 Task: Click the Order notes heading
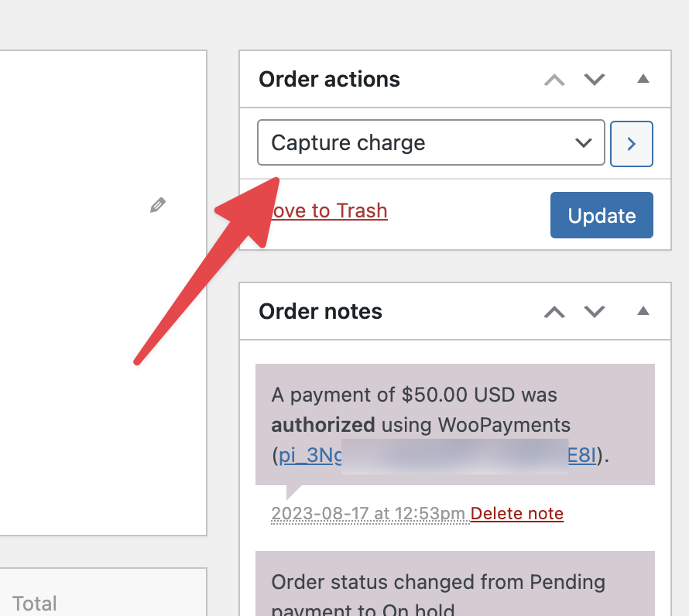pos(321,311)
